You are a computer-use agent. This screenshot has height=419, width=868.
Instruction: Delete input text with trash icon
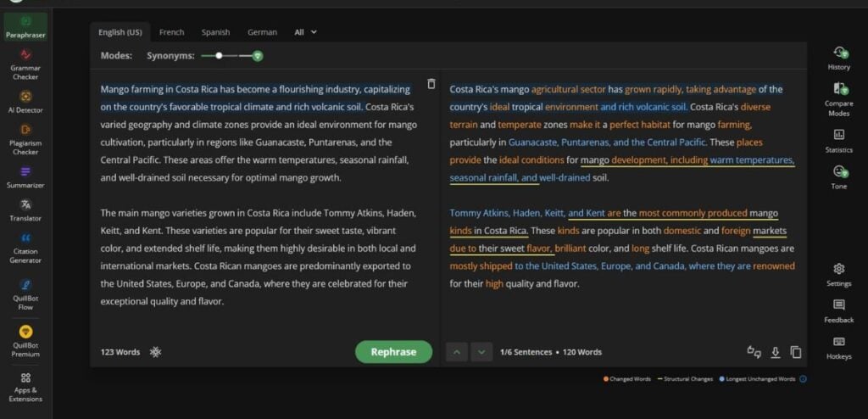(431, 84)
